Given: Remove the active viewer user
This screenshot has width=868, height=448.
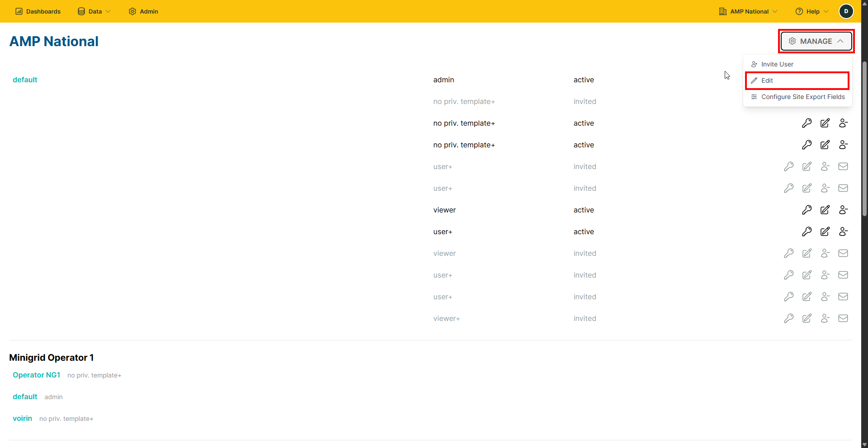Looking at the screenshot, I should coord(843,210).
